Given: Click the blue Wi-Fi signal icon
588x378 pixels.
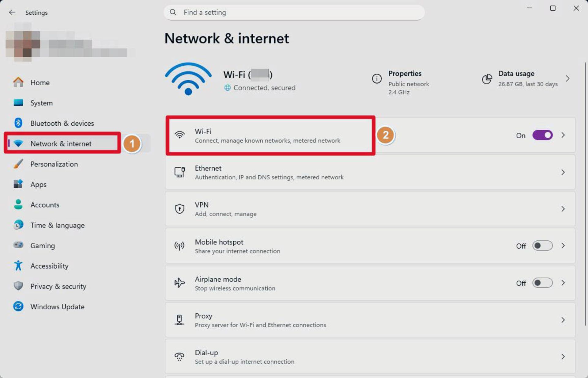Looking at the screenshot, I should coord(188,79).
